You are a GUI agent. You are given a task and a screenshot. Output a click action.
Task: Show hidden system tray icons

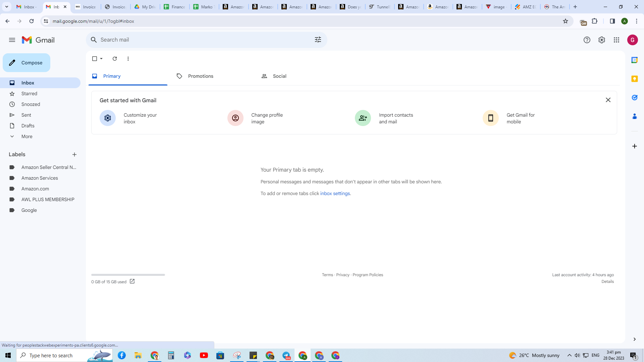coord(569,355)
